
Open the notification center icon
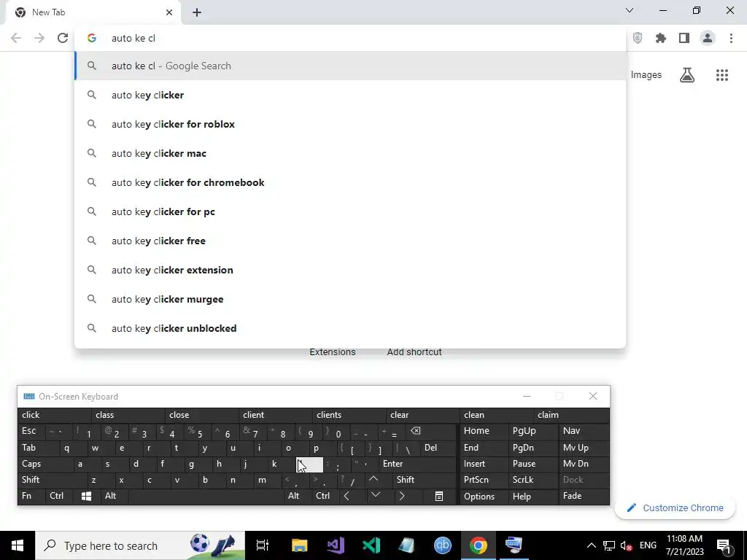[x=724, y=545]
